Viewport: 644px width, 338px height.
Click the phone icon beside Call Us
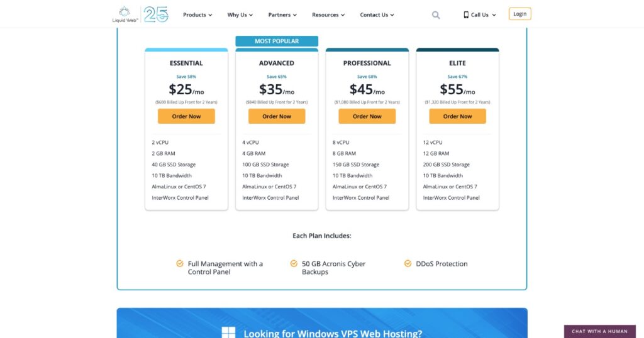pos(466,15)
